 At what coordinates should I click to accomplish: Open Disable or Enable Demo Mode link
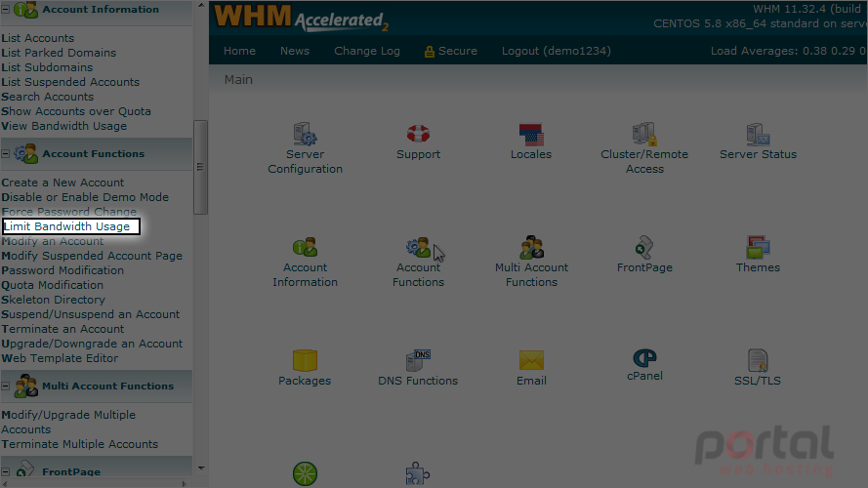[x=85, y=197]
